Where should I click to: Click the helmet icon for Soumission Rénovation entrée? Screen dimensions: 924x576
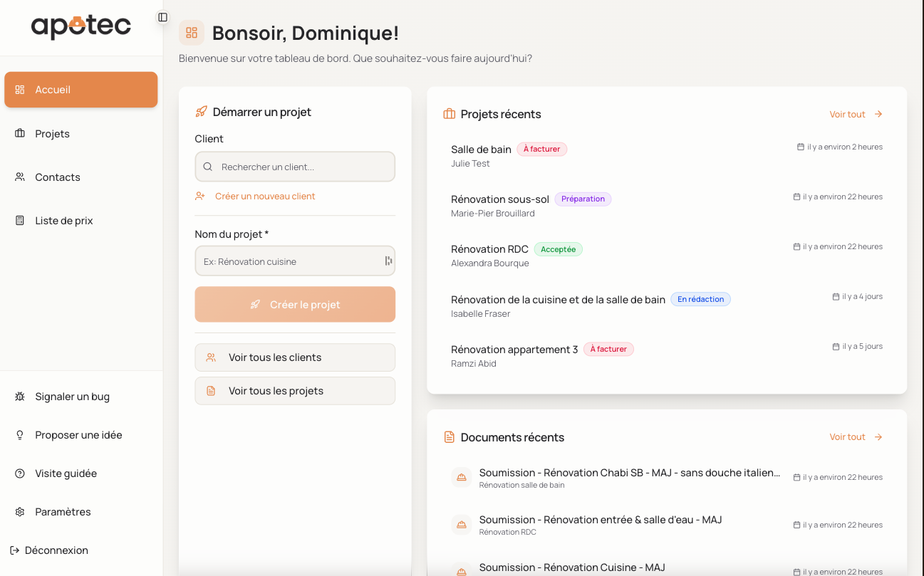(x=462, y=525)
